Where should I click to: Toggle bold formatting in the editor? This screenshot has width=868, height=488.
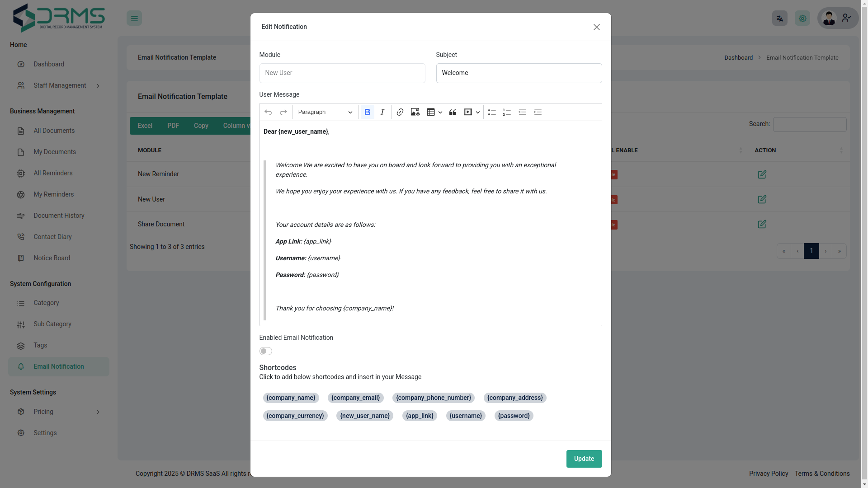(x=367, y=112)
